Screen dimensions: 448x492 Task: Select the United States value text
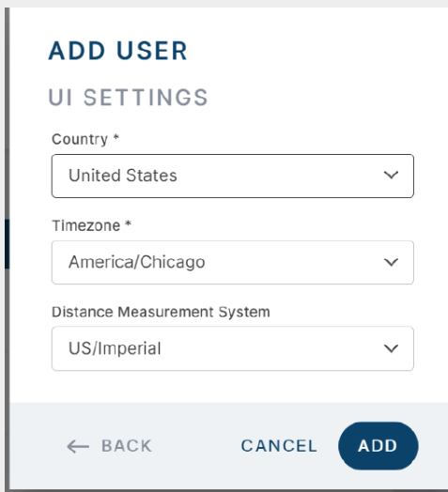[123, 175]
